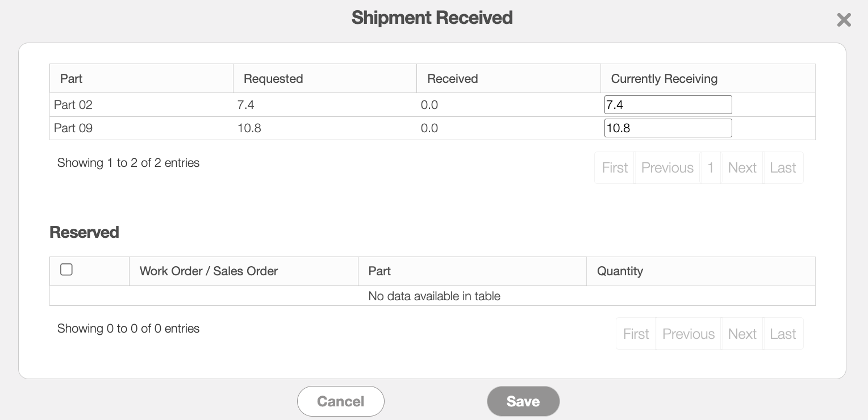Close the Shipment Received dialog with X
The width and height of the screenshot is (868, 420).
(844, 20)
